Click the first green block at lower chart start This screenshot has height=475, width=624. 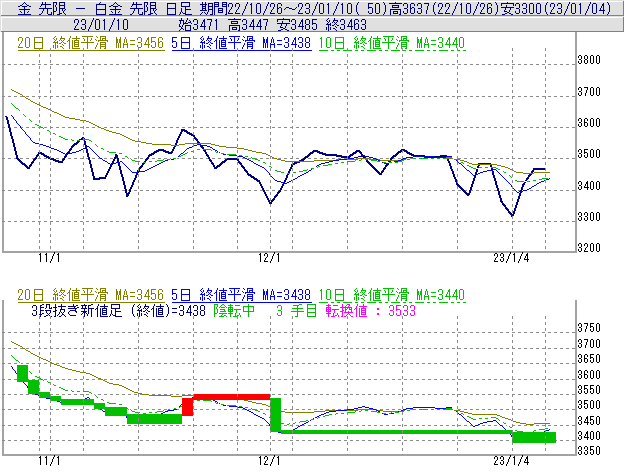(x=23, y=373)
